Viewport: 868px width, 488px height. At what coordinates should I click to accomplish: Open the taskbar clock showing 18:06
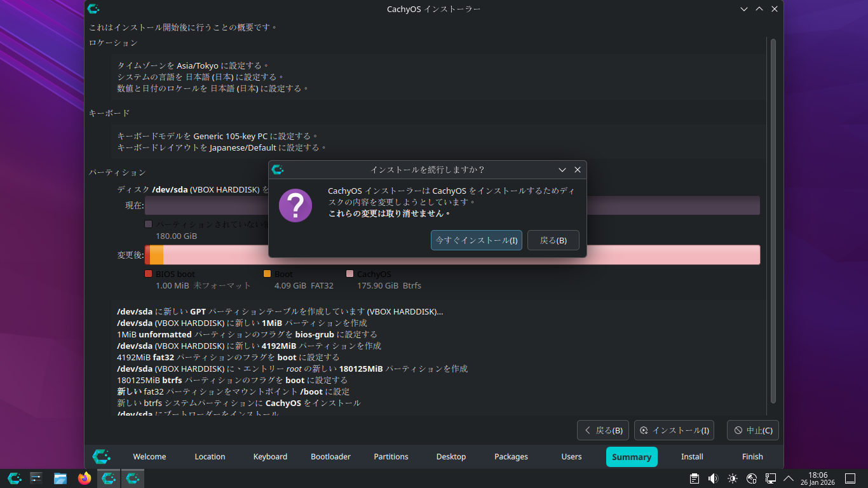[x=818, y=478]
